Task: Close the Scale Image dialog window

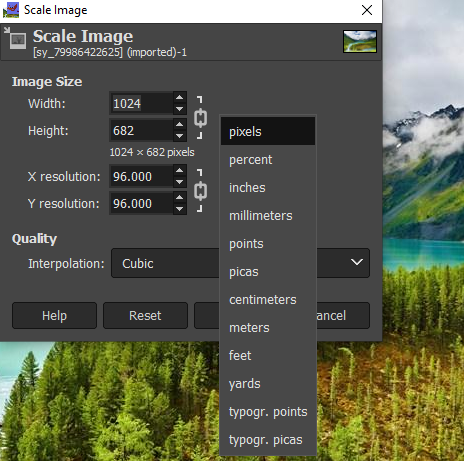Action: pyautogui.click(x=367, y=10)
